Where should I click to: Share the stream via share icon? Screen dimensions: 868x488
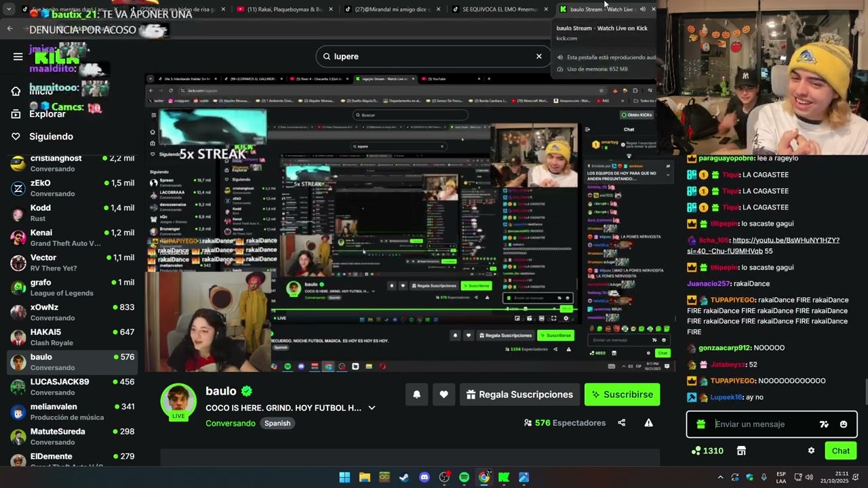[621, 423]
